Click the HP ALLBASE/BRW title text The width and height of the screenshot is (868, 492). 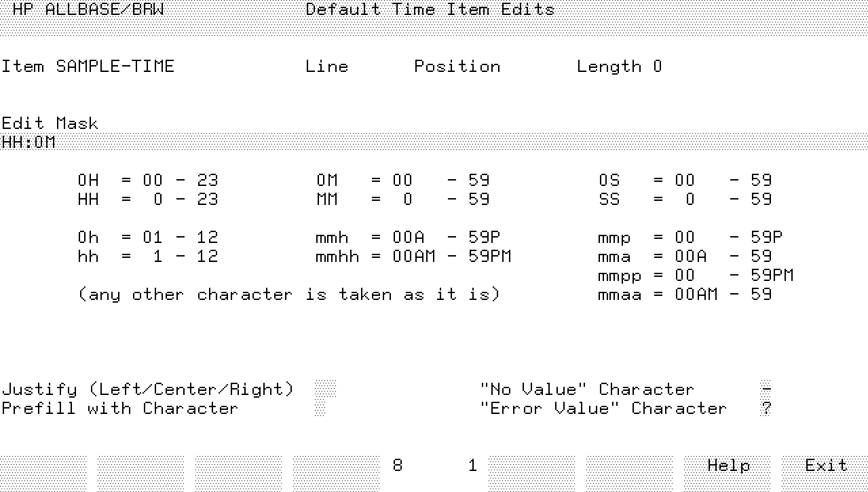88,10
